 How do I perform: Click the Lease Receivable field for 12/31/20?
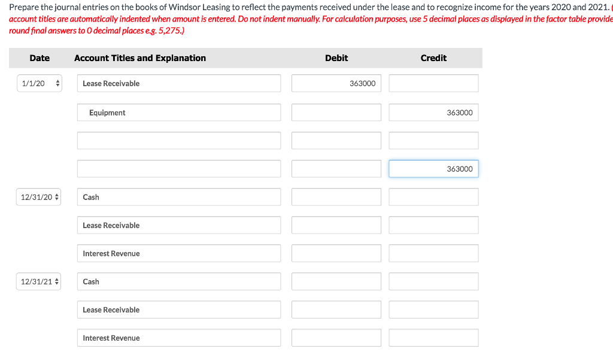click(x=178, y=225)
